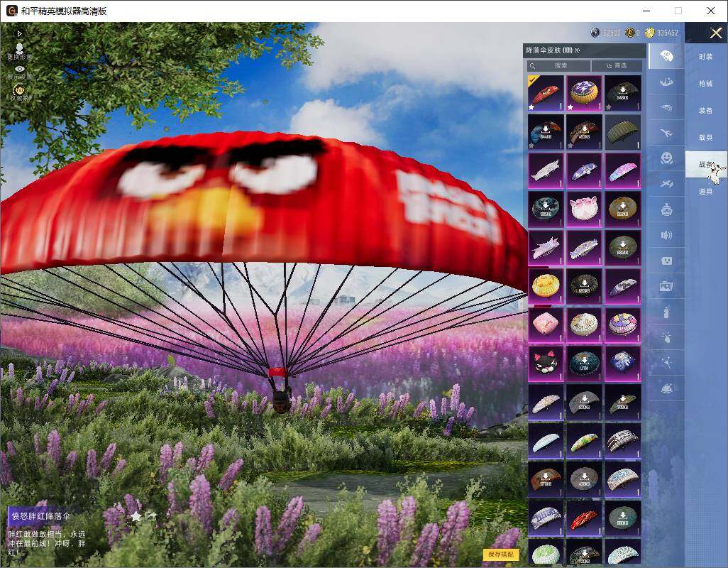Click the info icon beside 降落伞皮肤 title

point(578,50)
